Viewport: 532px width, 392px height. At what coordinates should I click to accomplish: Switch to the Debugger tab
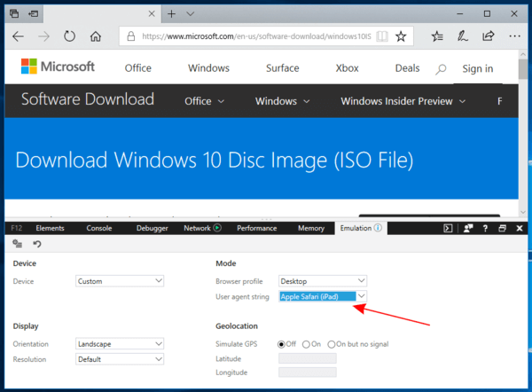[x=152, y=229]
